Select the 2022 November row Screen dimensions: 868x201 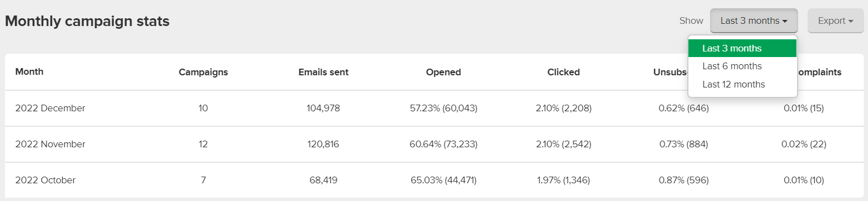coord(435,145)
